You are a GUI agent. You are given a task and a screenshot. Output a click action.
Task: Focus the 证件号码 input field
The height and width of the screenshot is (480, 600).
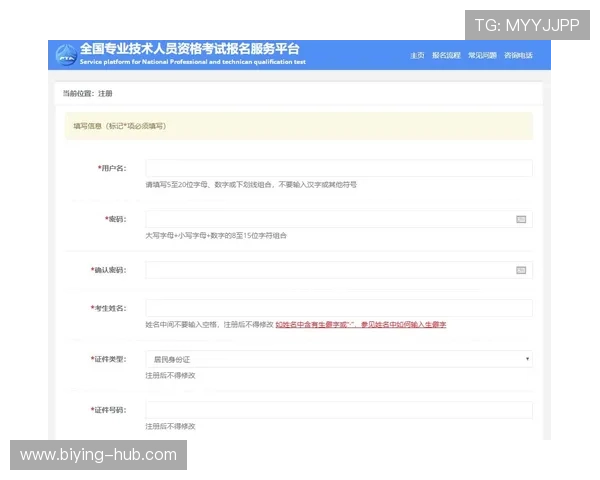pyautogui.click(x=339, y=410)
